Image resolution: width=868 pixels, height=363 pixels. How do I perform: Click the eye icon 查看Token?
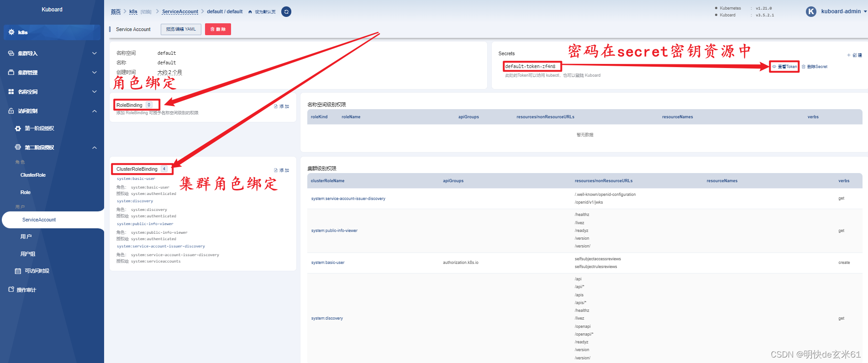774,67
